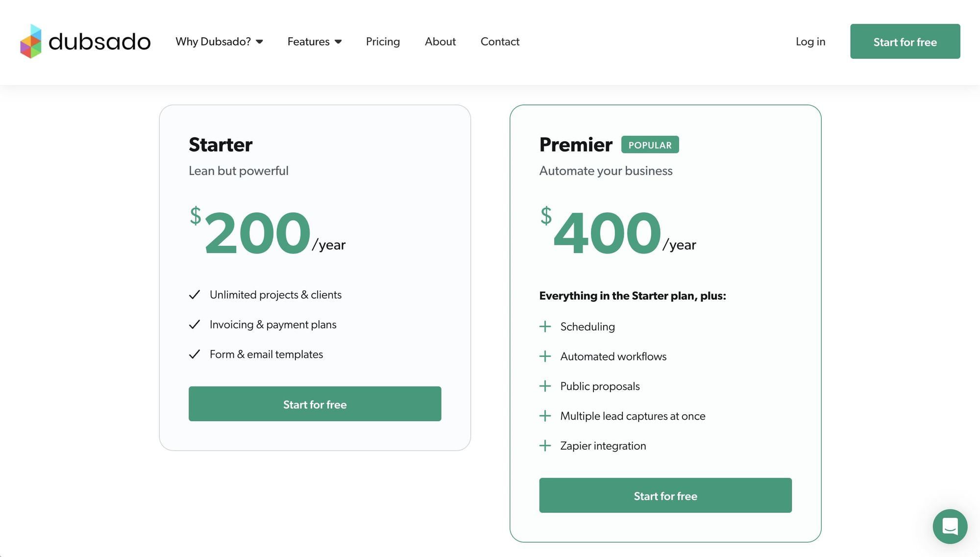
Task: Click the plus icon beside Multiple lead captures
Action: pos(545,416)
